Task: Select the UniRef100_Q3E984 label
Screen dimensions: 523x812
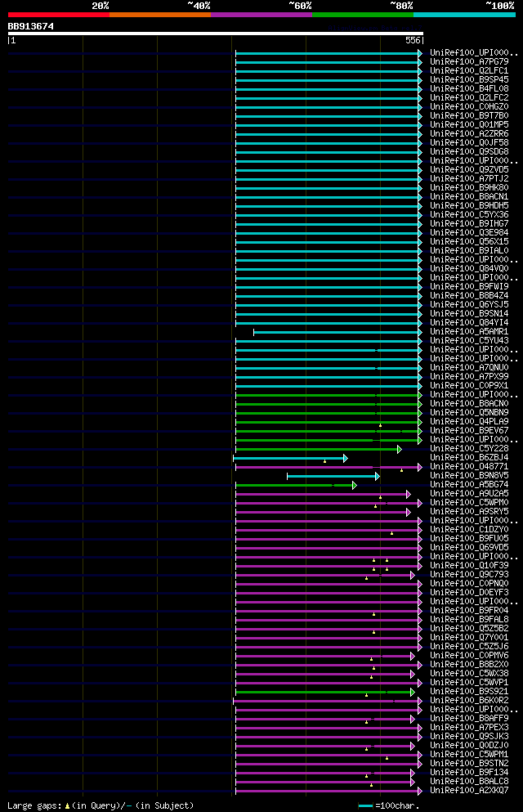Action: (x=469, y=232)
